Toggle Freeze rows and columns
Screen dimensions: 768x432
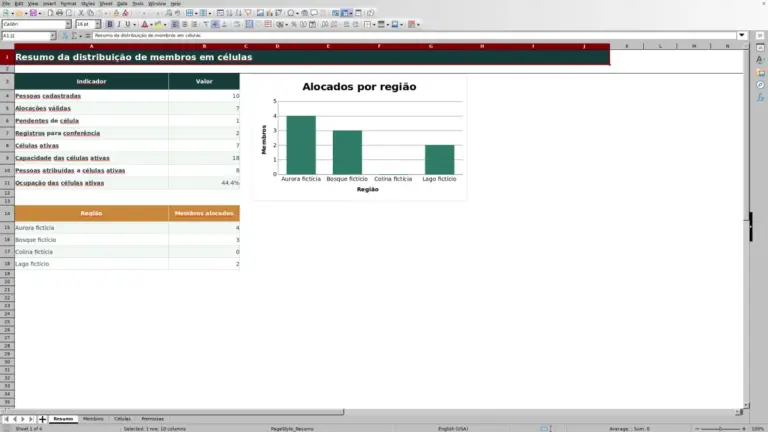pyautogui.click(x=345, y=13)
